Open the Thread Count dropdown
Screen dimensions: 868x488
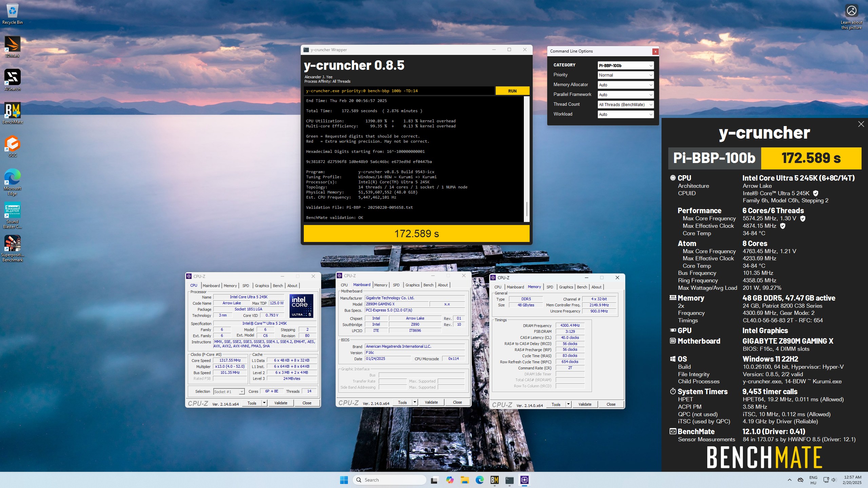[626, 105]
